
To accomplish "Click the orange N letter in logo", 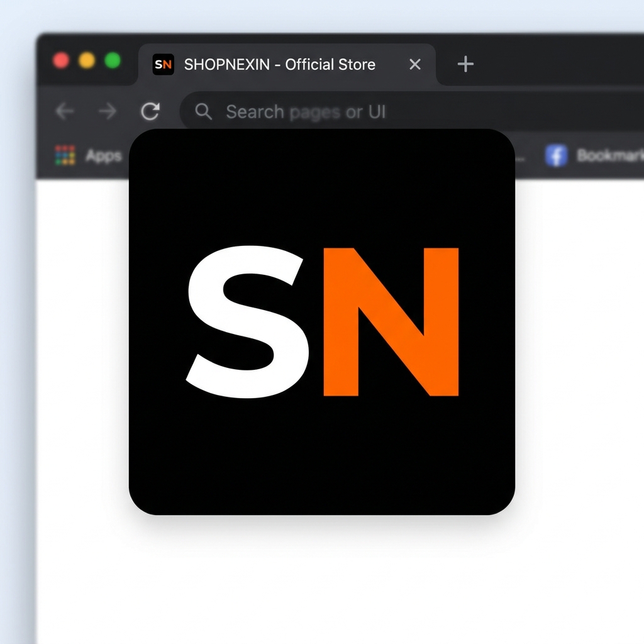I will coord(390,322).
